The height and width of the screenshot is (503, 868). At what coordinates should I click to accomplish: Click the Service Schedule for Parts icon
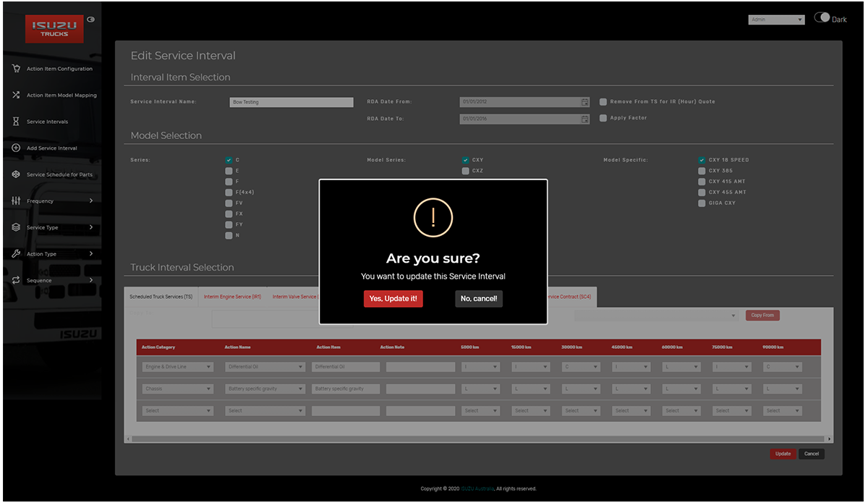click(x=16, y=174)
